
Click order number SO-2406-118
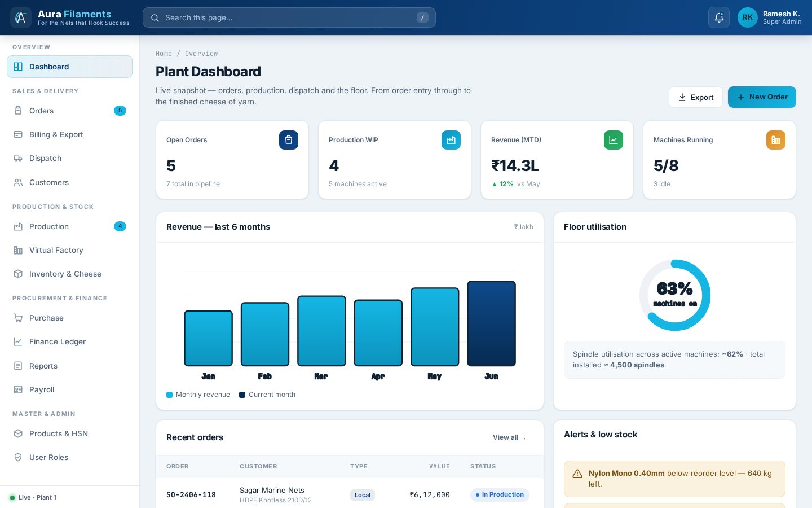pyautogui.click(x=191, y=495)
